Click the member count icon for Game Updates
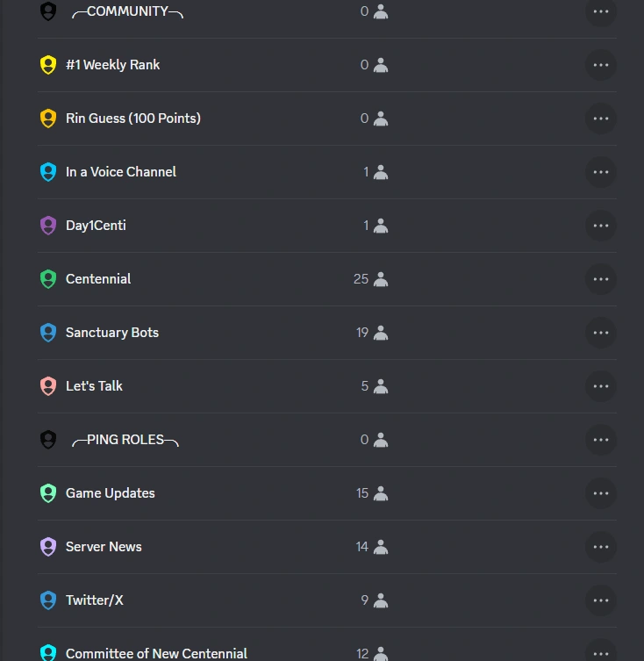Screen dimensions: 644x661 coord(380,493)
